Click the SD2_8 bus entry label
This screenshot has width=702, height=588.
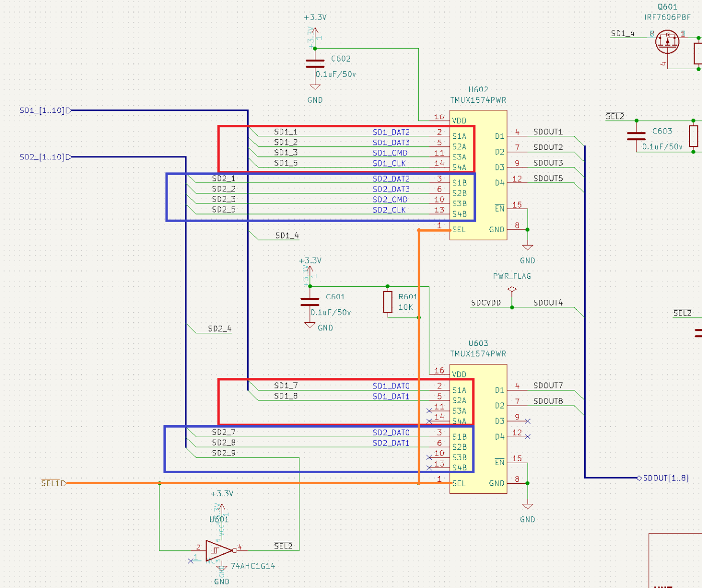tap(224, 443)
